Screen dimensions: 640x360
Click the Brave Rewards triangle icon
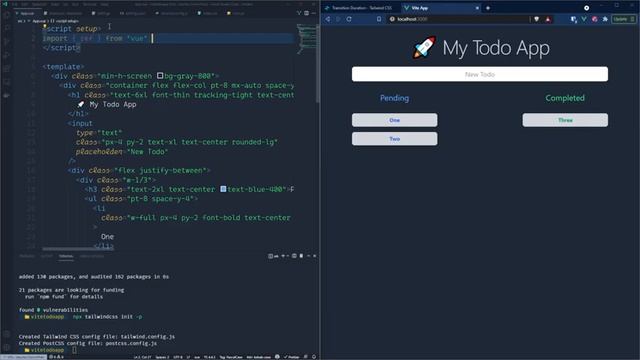(x=548, y=19)
